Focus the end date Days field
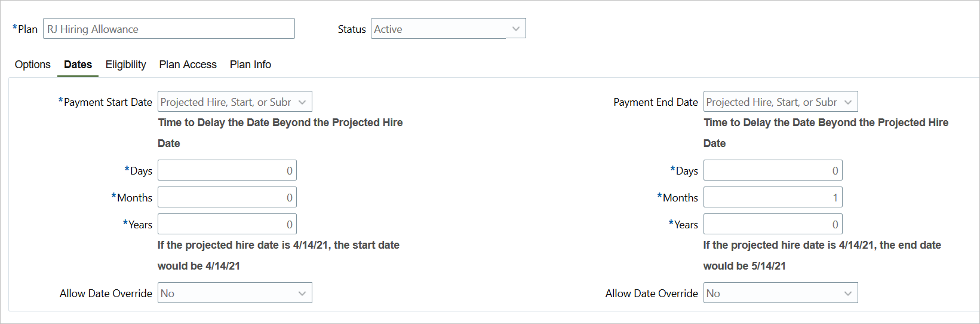 (x=773, y=170)
